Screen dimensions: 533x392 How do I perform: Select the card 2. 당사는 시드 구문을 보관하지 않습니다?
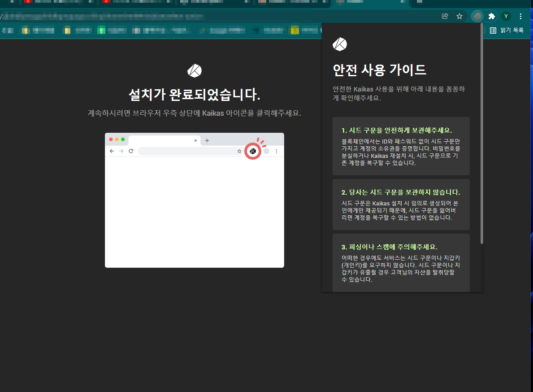pyautogui.click(x=401, y=205)
